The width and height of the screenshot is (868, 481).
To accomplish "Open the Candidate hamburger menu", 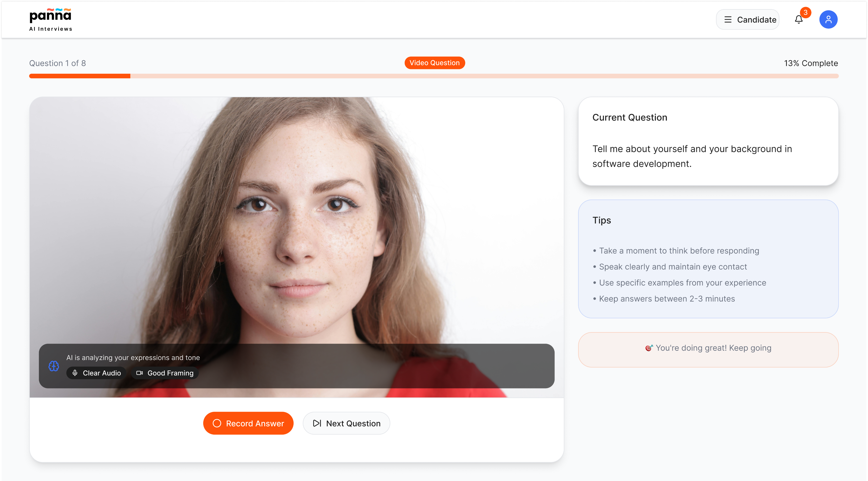I will (747, 19).
